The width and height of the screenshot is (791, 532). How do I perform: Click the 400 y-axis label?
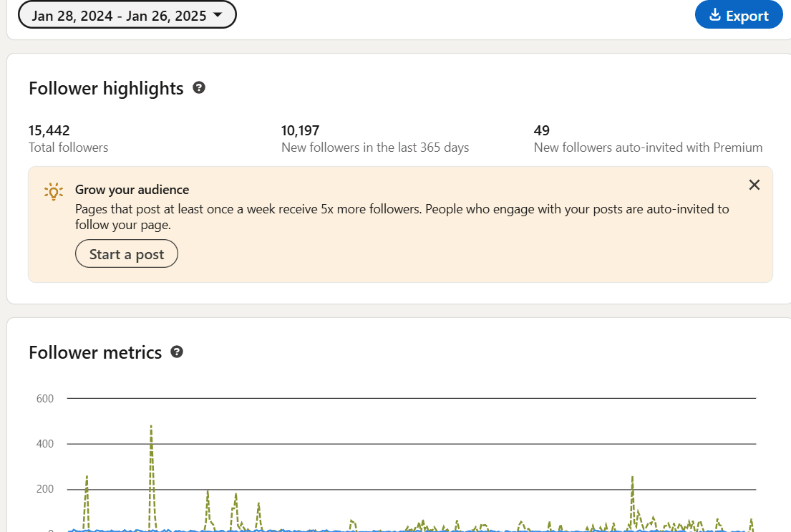click(45, 444)
